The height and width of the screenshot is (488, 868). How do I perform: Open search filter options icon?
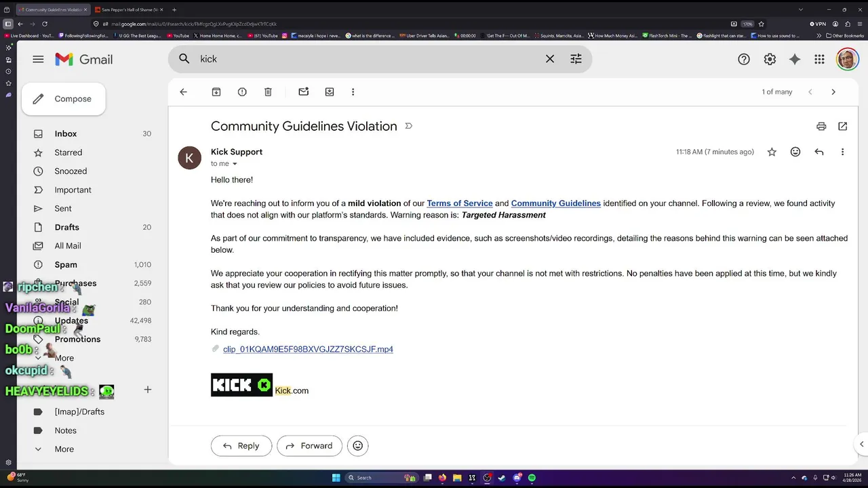(x=576, y=59)
